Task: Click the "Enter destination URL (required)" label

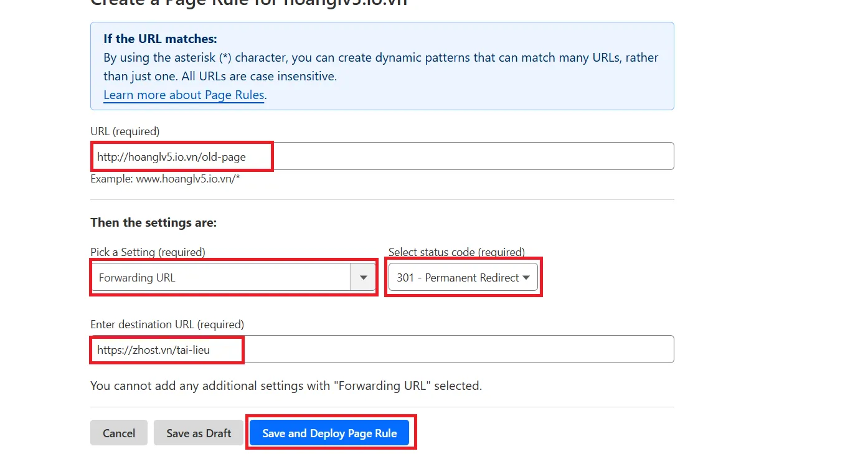Action: (x=167, y=325)
